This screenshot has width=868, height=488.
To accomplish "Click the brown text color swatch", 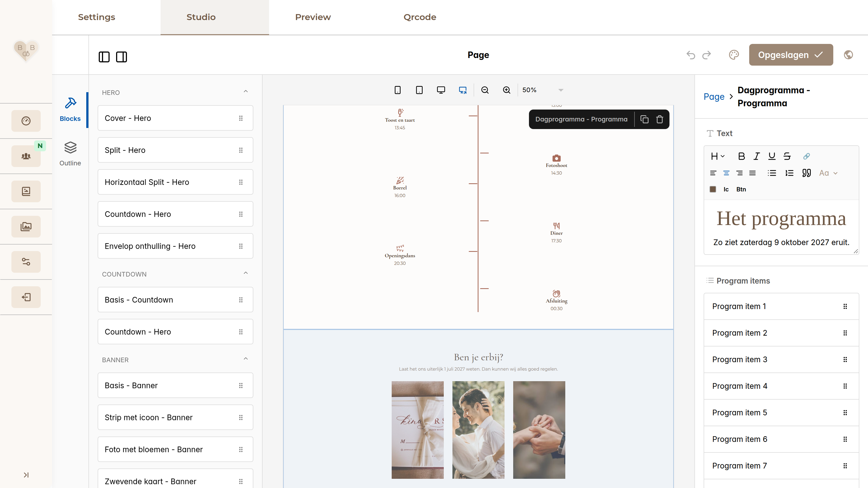I will [x=713, y=189].
